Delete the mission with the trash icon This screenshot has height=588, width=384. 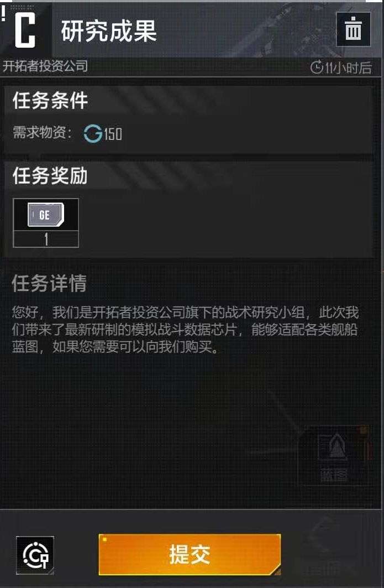pos(353,29)
